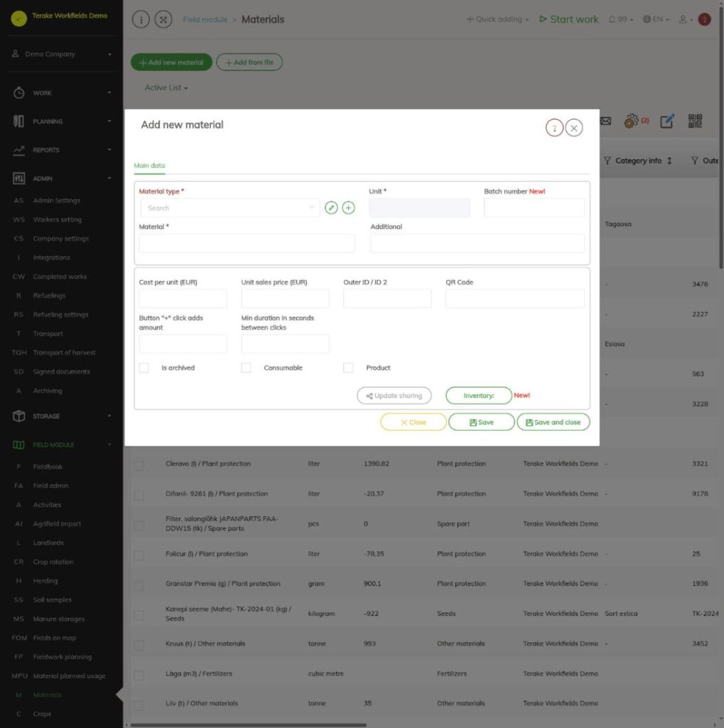The image size is (724, 728).
Task: Click the red user avatar icon
Action: tap(705, 19)
